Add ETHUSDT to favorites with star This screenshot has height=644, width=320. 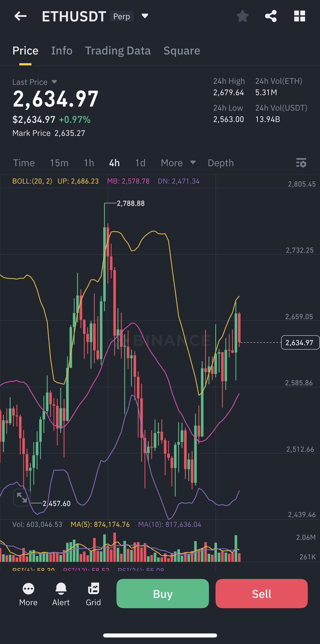(x=242, y=16)
